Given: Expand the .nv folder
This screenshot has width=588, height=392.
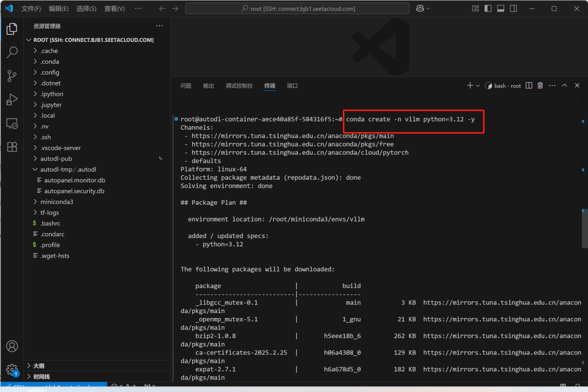Looking at the screenshot, I should pos(97,126).
